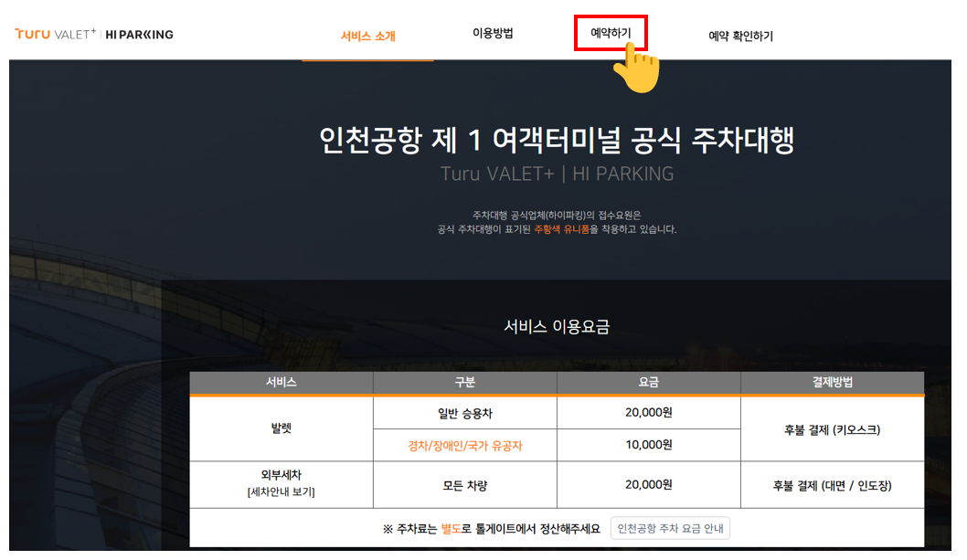This screenshot has height=560, width=967.
Task: Click the 결제방법 column header
Action: [x=833, y=383]
